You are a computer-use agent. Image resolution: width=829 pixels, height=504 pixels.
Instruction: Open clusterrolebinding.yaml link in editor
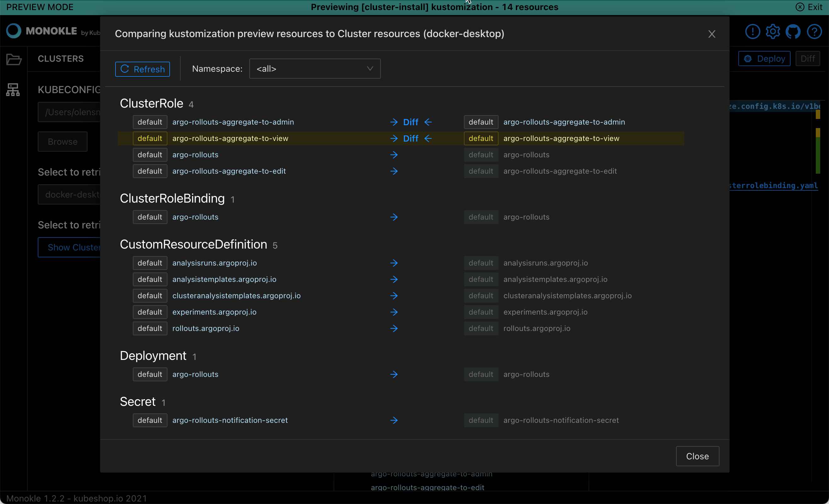[773, 186]
